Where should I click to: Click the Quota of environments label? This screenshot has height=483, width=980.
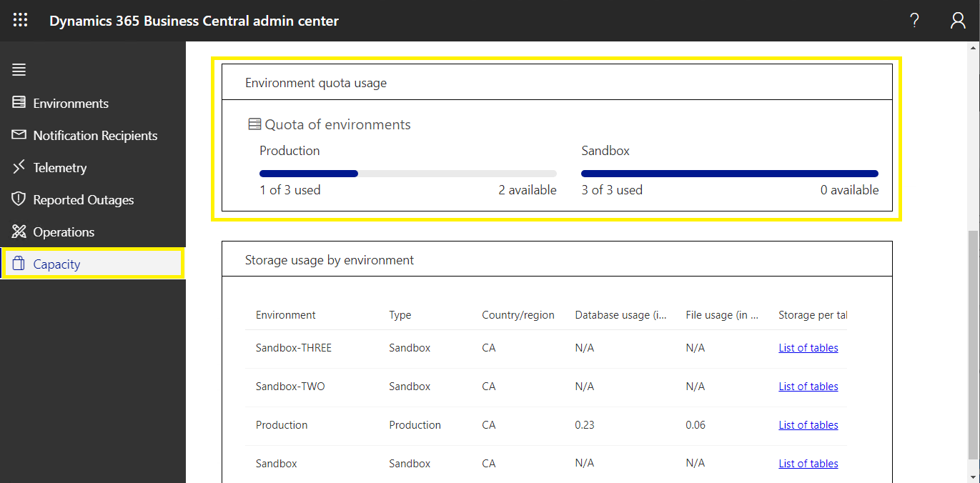click(x=338, y=124)
